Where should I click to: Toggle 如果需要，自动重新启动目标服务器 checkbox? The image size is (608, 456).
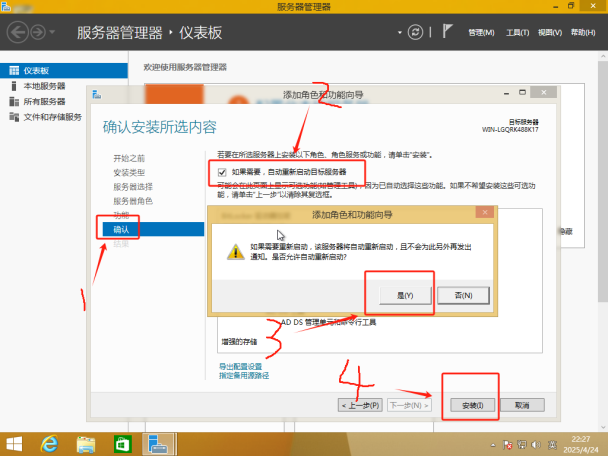(222, 172)
